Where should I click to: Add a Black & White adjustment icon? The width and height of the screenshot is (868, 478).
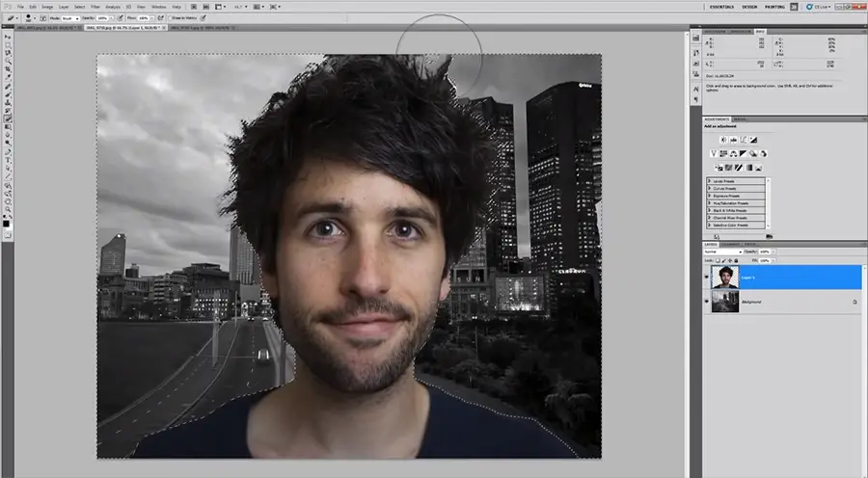coord(743,154)
